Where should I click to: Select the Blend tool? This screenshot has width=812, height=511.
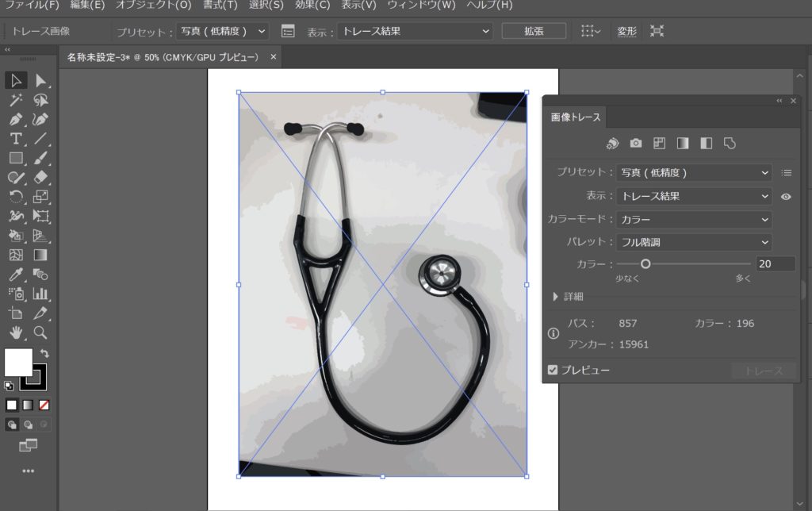pyautogui.click(x=40, y=275)
